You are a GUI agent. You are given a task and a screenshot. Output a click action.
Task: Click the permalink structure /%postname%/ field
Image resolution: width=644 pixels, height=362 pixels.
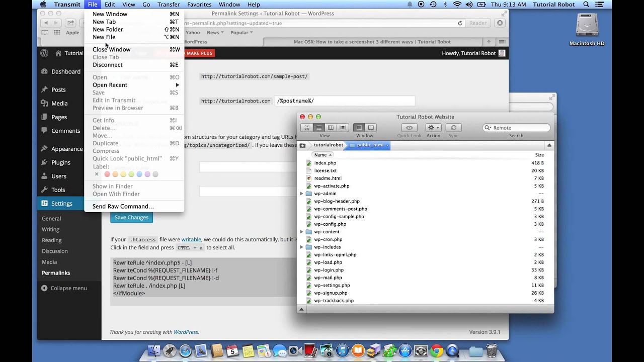click(345, 101)
